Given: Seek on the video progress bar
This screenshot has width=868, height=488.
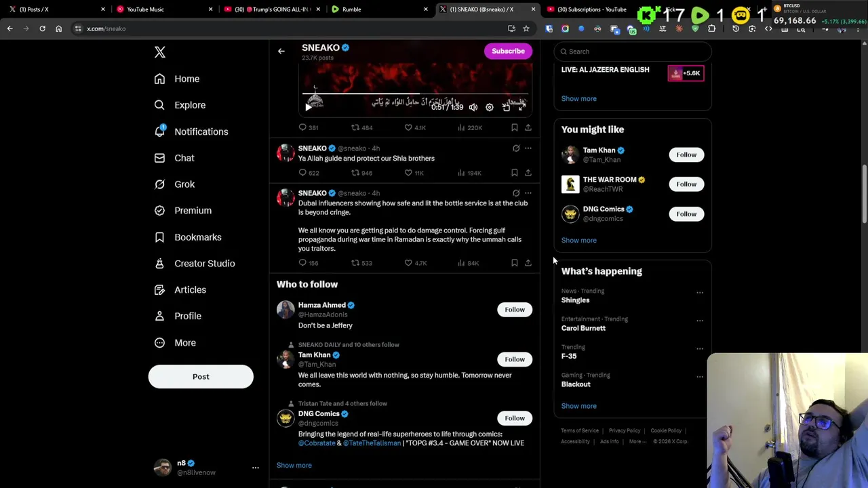Looking at the screenshot, I should click(414, 94).
